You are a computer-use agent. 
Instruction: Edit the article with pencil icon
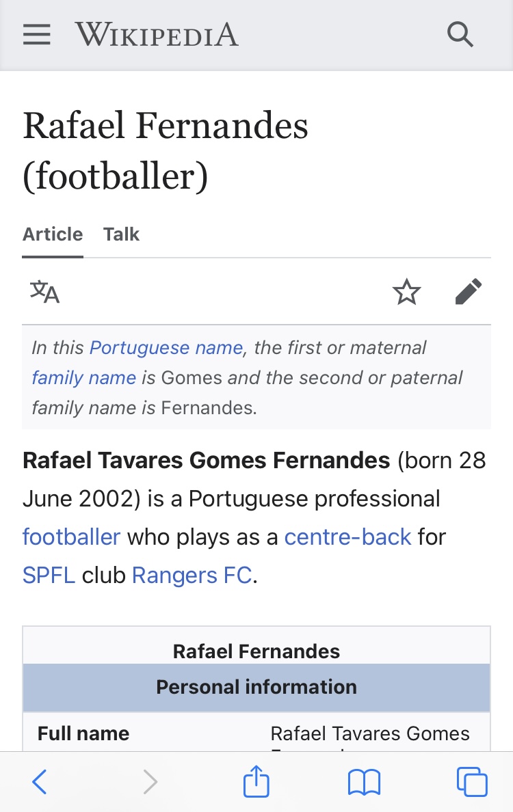[x=469, y=292]
